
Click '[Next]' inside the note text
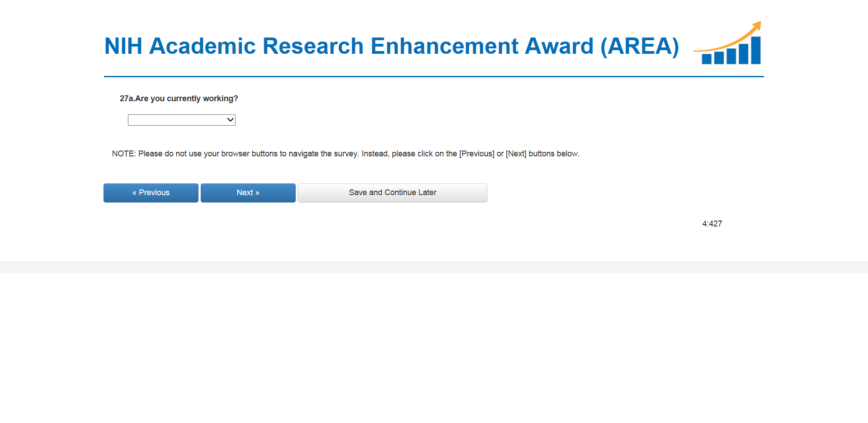pyautogui.click(x=516, y=154)
